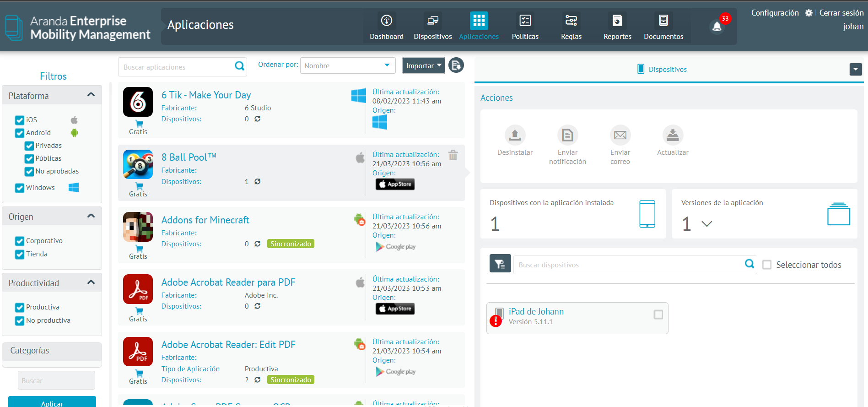Toggle the Windows platform checkbox
The width and height of the screenshot is (868, 407).
[x=20, y=188]
